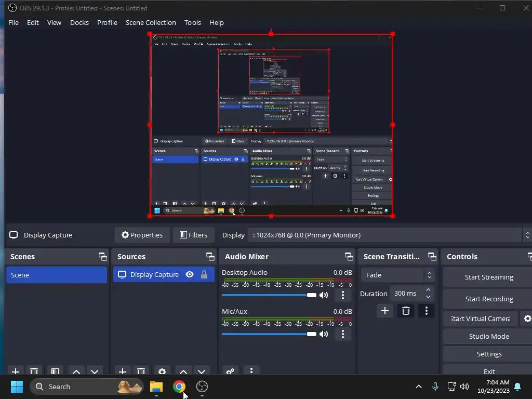Click the preview canvas display capture
Image resolution: width=532 pixels, height=399 pixels.
coord(271,125)
